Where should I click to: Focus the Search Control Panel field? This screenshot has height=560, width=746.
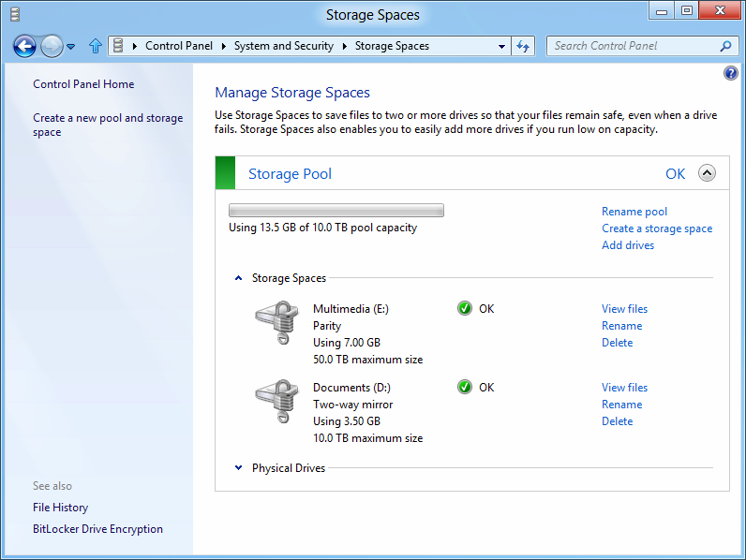pos(634,46)
